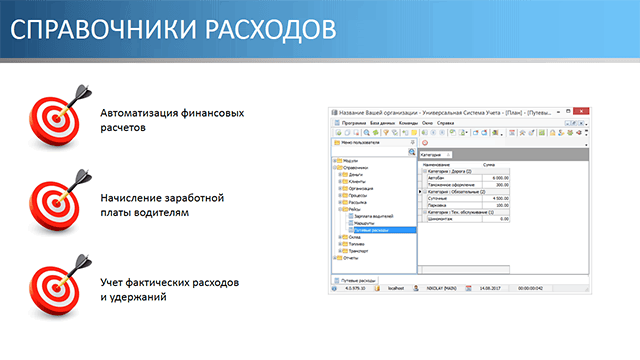The height and width of the screenshot is (360, 640).
Task: Select Маршруты in the tree
Action: 364,223
